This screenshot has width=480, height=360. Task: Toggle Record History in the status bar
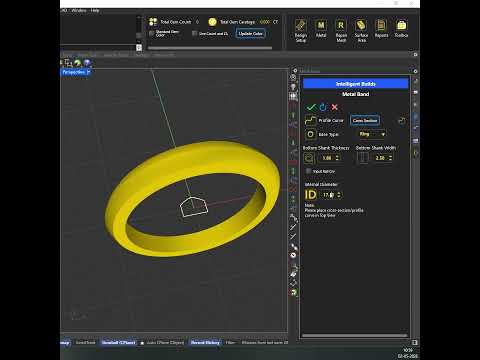pos(205,343)
